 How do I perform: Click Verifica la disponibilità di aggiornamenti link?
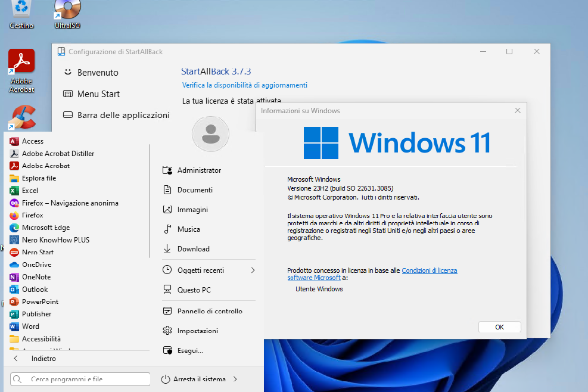pos(244,85)
